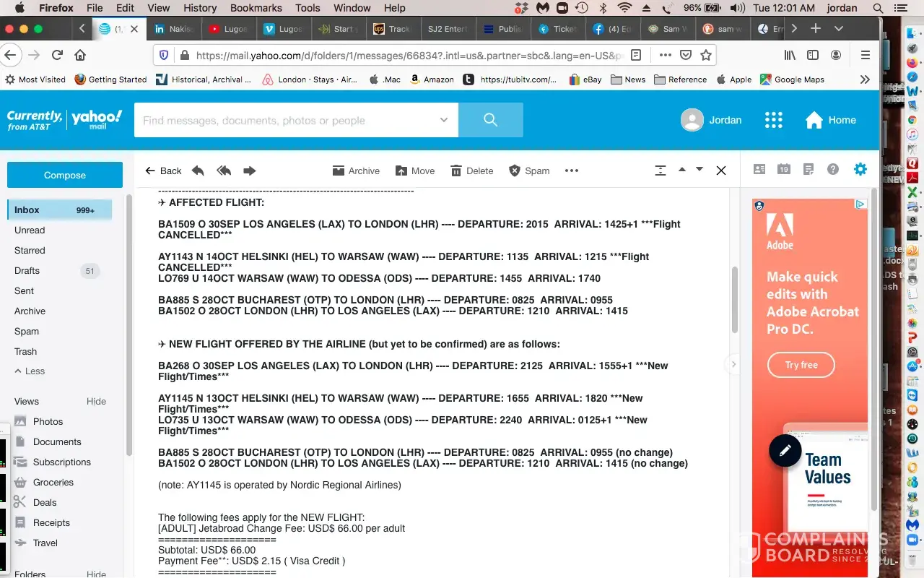Open the Yahoo Mail Help icon

(x=833, y=169)
